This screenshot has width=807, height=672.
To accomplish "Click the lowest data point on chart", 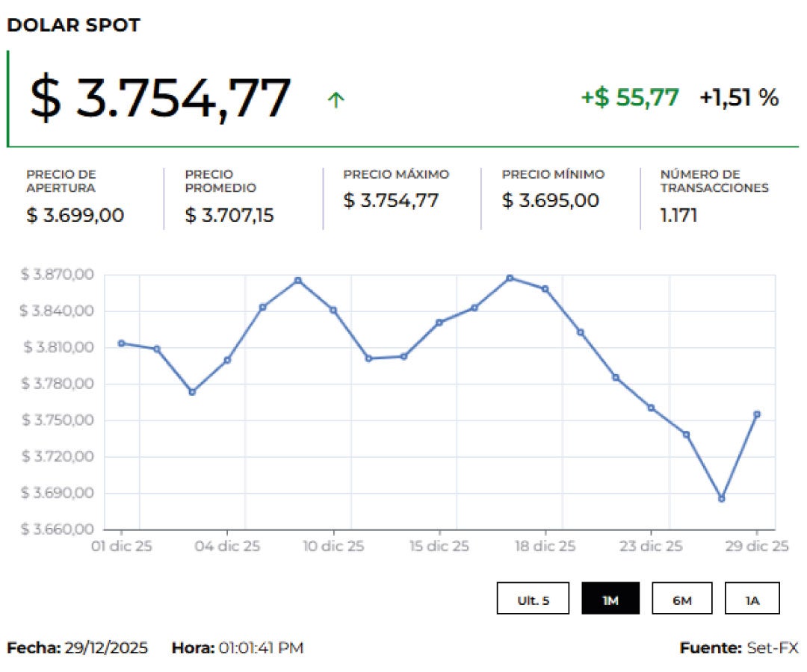I will (x=721, y=498).
